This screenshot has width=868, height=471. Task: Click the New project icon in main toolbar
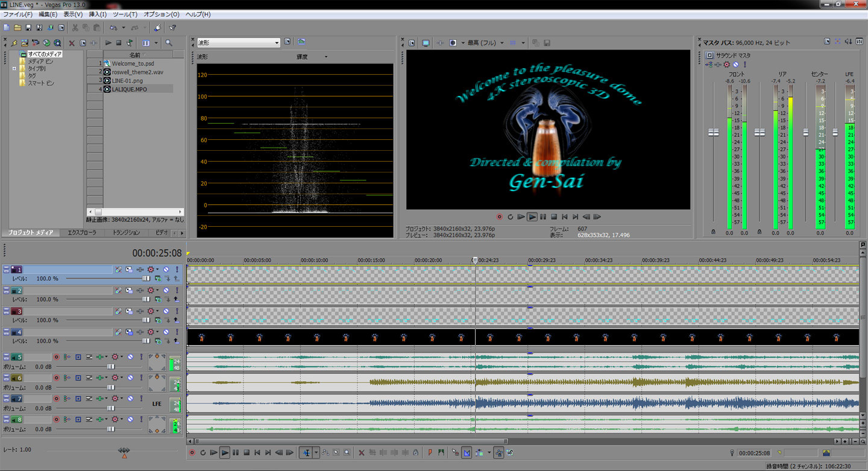[x=6, y=27]
